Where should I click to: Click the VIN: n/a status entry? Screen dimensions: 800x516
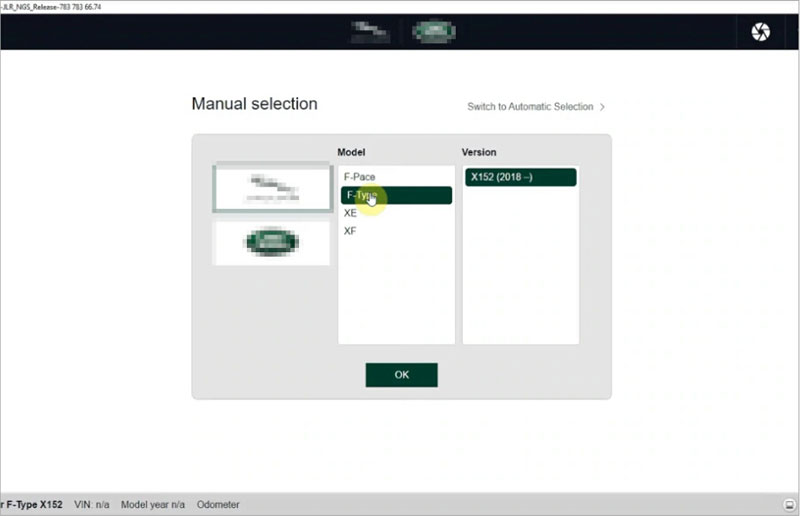[92, 505]
